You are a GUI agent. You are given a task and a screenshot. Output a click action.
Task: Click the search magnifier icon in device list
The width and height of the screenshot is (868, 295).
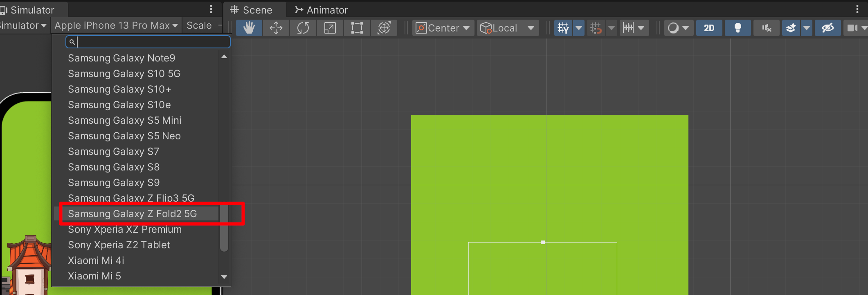coord(72,42)
